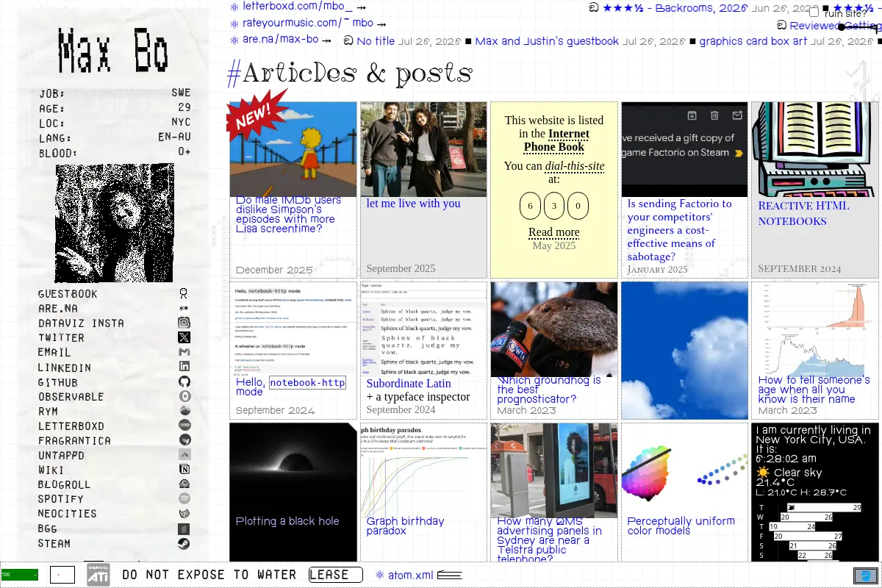The height and width of the screenshot is (588, 882).
Task: Click the ATI graphics badge in the footer
Action: pos(98,575)
